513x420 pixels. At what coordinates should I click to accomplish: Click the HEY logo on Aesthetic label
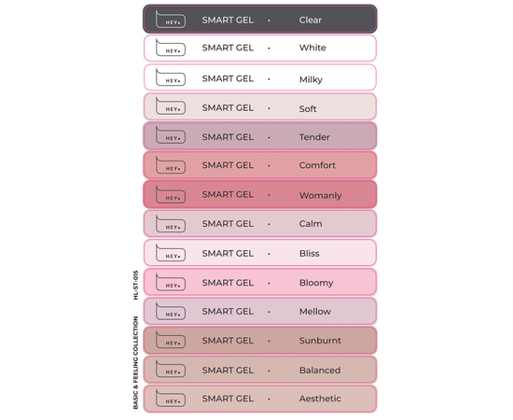tap(171, 398)
